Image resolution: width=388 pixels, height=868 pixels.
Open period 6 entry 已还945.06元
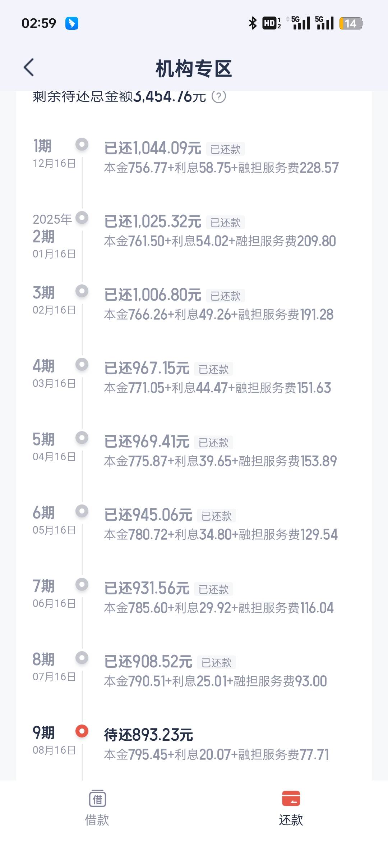148,515
